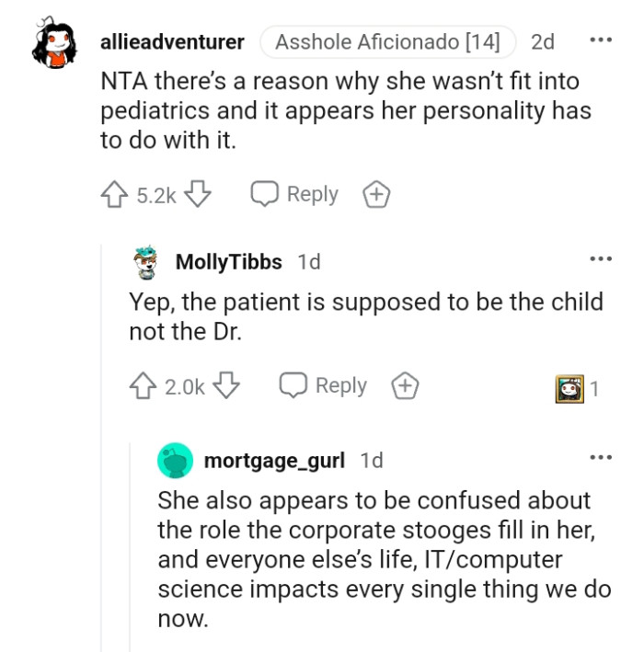Give award to allieadventurer's comment
Viewport: 644px width, 652px height.
(375, 195)
